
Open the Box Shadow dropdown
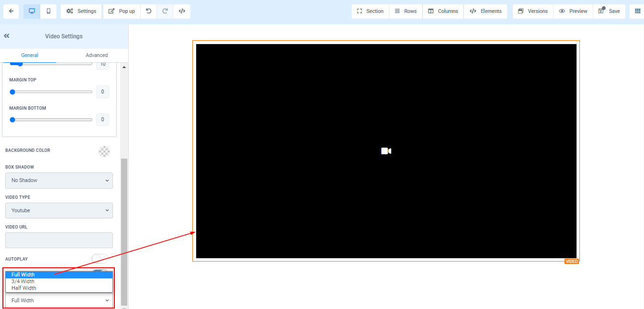59,181
